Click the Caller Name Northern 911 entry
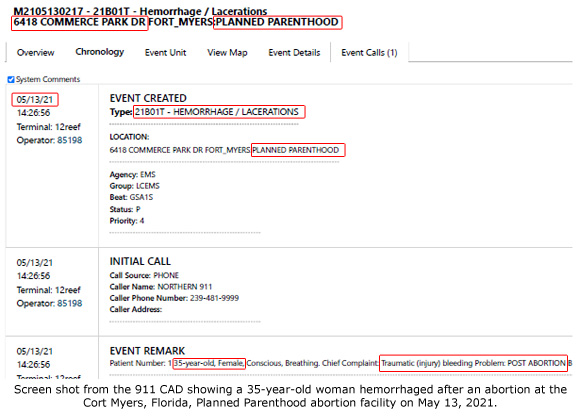The height and width of the screenshot is (416, 580). tap(161, 287)
